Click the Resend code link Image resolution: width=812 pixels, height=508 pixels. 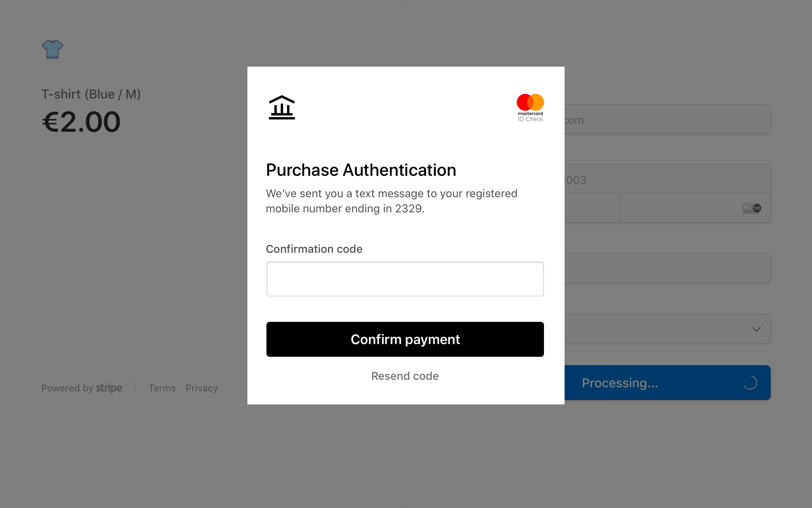click(x=404, y=375)
